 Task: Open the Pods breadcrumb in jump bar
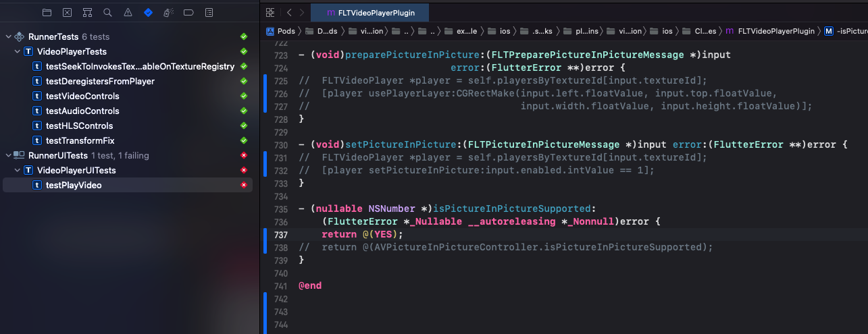(280, 31)
